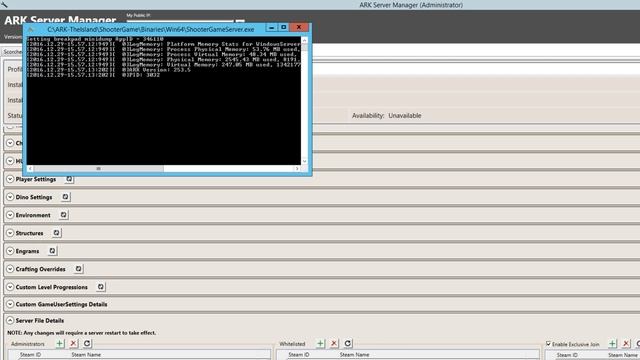The width and height of the screenshot is (640, 360).
Task: Click the console's vertical scrollbar down arrow
Action: point(304,161)
